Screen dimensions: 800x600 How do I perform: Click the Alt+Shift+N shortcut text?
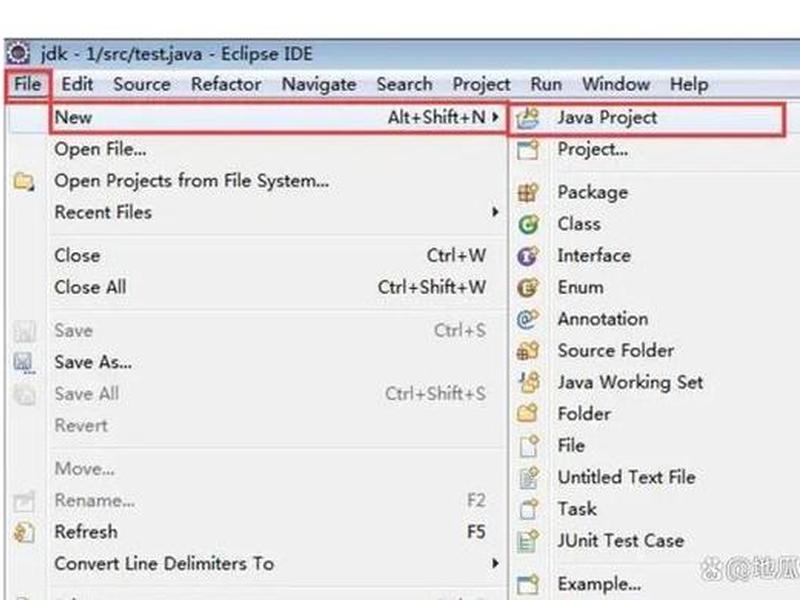pyautogui.click(x=437, y=118)
